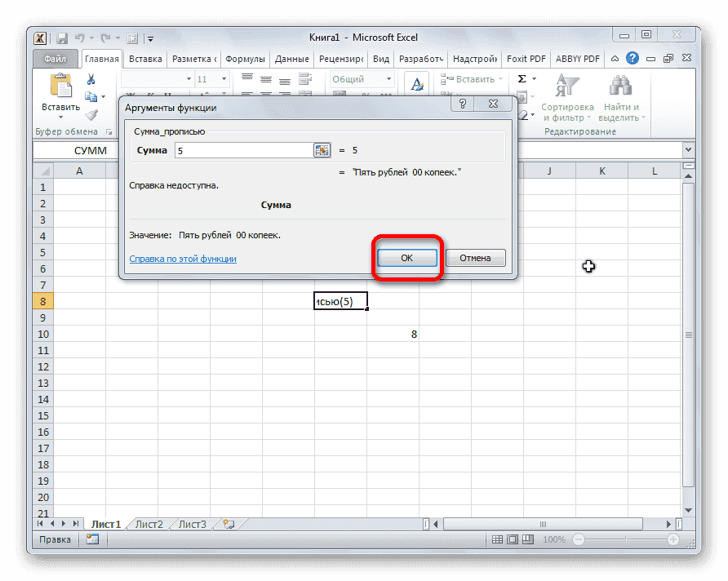The image size is (728, 581).
Task: Click the Вставить paste icon
Action: coord(61,86)
